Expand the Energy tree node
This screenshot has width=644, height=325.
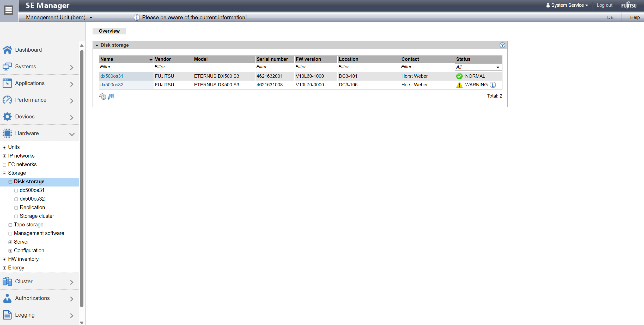click(4, 268)
